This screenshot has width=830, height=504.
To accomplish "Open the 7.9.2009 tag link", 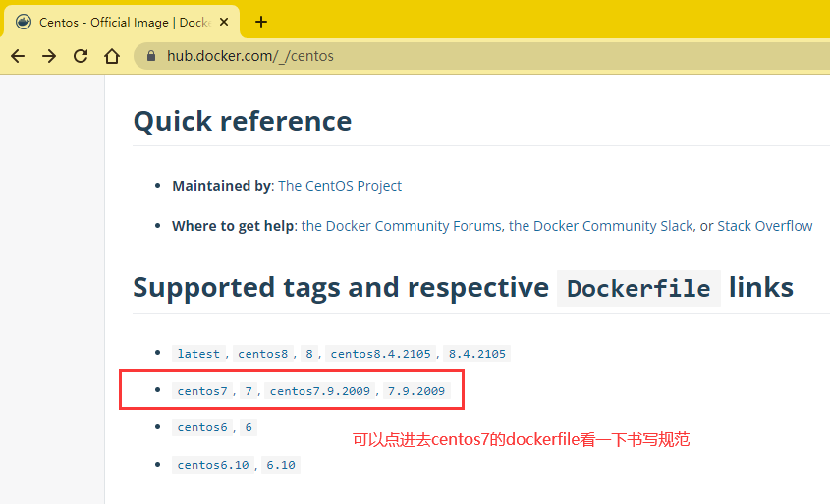I will pyautogui.click(x=416, y=391).
